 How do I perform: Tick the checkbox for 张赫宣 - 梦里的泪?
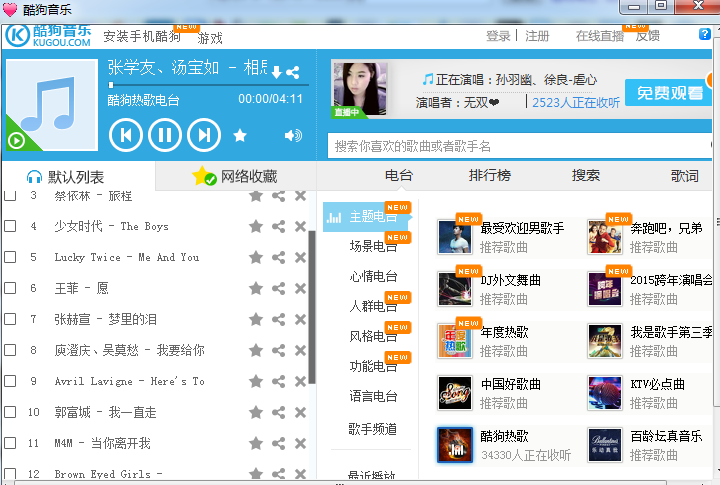pyautogui.click(x=10, y=319)
